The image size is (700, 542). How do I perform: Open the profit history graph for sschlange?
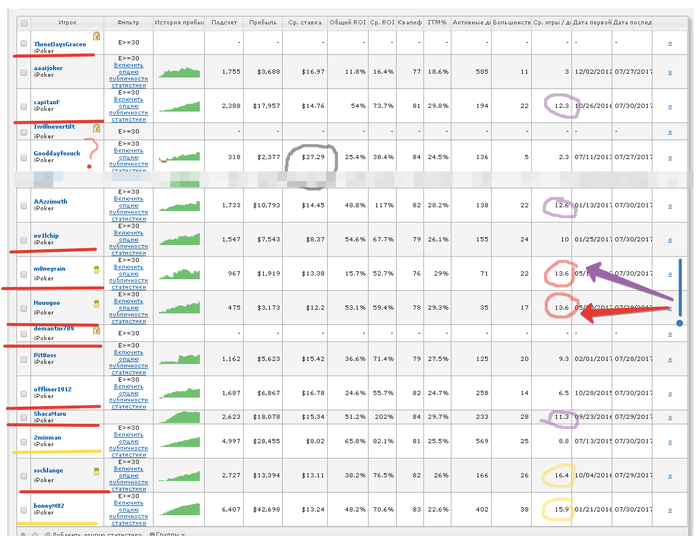click(179, 476)
